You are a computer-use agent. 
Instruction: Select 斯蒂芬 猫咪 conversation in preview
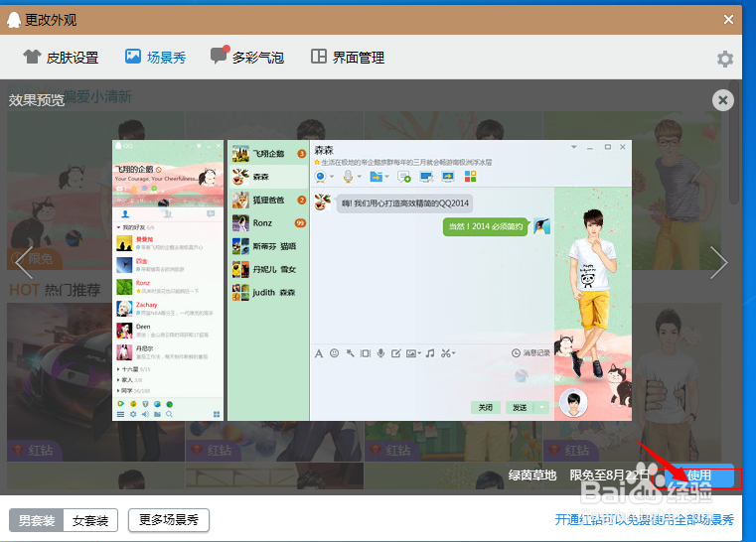pyautogui.click(x=268, y=246)
